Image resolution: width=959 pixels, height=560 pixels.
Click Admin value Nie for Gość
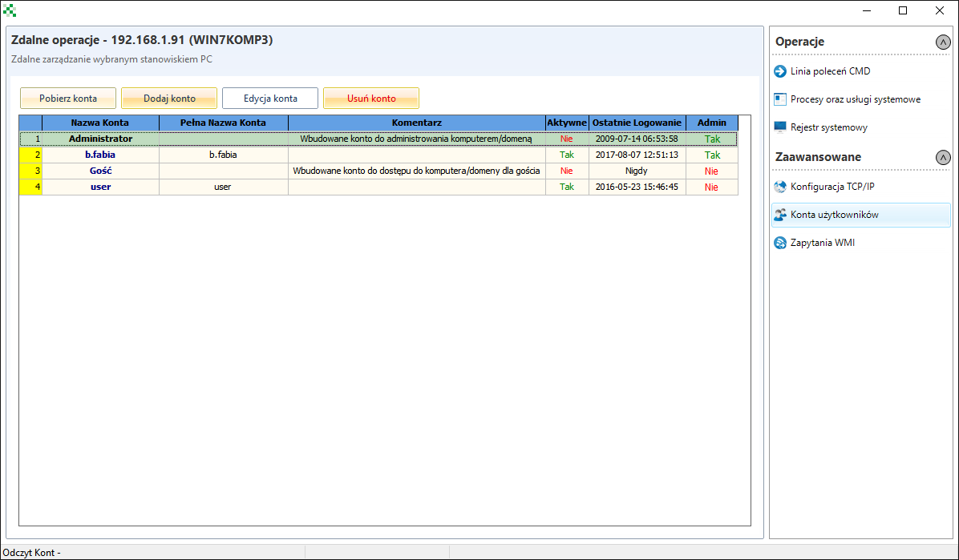pos(711,171)
